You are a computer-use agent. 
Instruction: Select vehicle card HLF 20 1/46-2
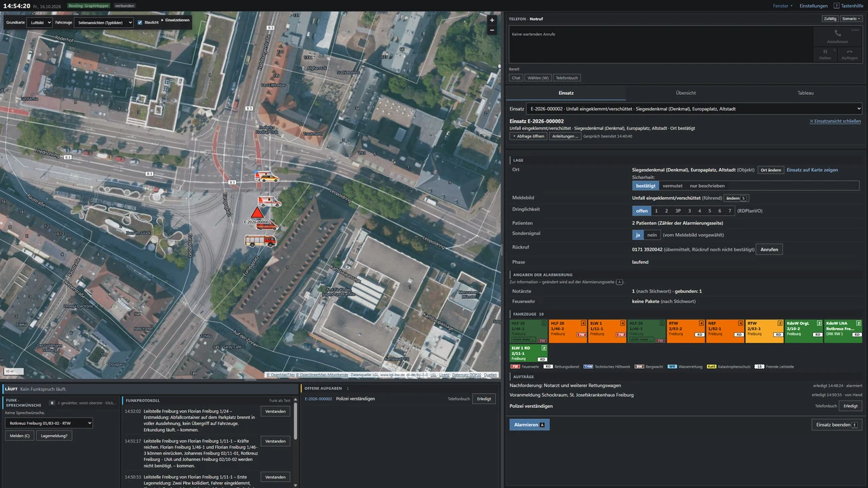[568, 331]
